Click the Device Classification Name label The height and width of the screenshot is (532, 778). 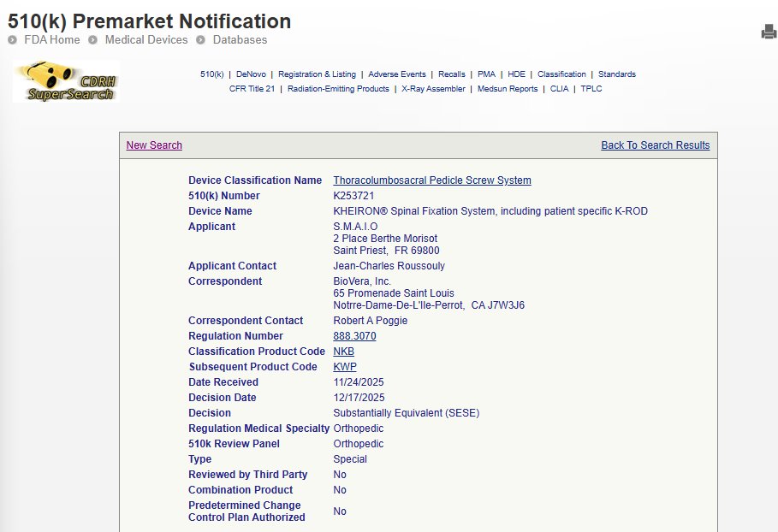(x=255, y=180)
